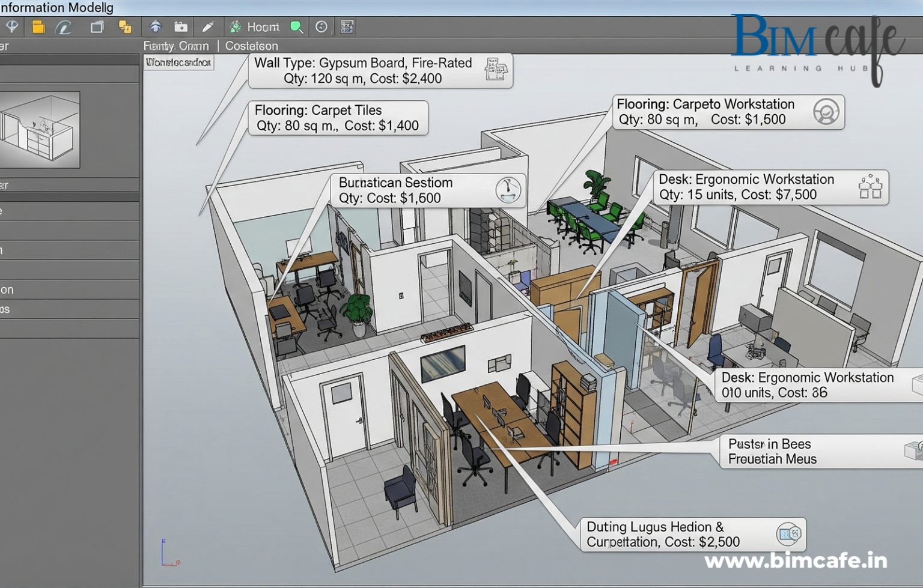Click the blue upload arrow icon
This screenshot has height=588, width=923.
click(156, 26)
